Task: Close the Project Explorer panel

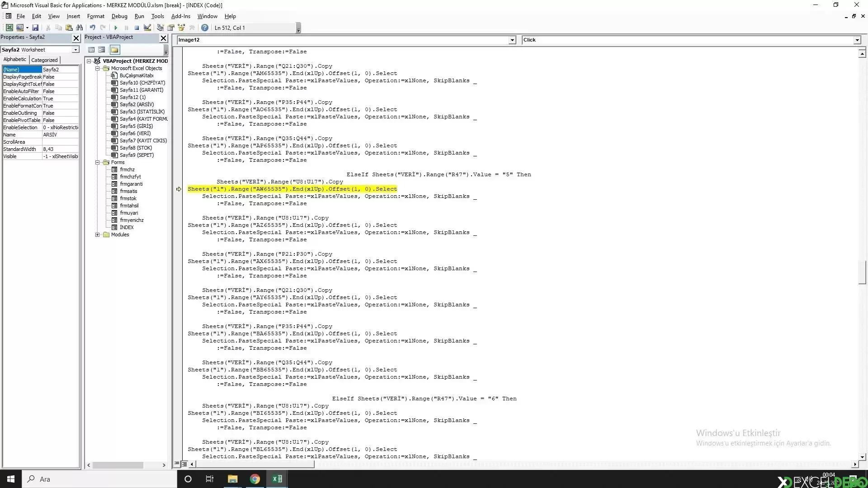Action: [164, 38]
